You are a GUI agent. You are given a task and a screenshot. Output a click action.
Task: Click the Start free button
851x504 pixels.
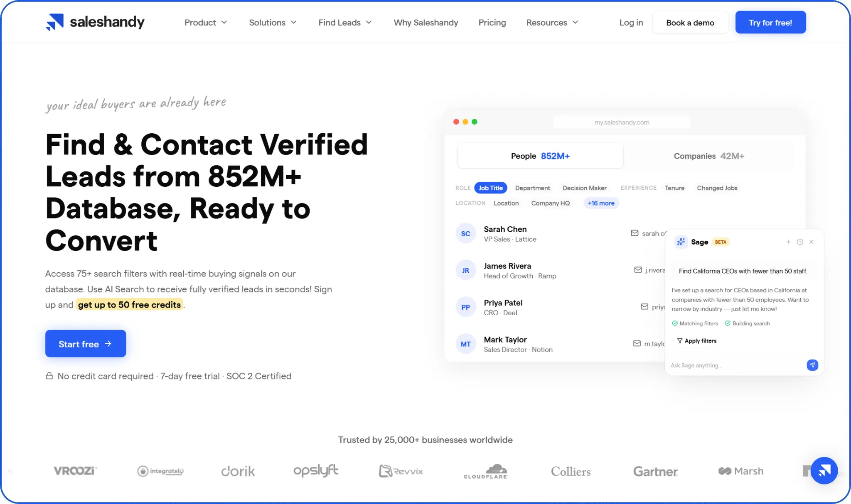click(x=86, y=343)
